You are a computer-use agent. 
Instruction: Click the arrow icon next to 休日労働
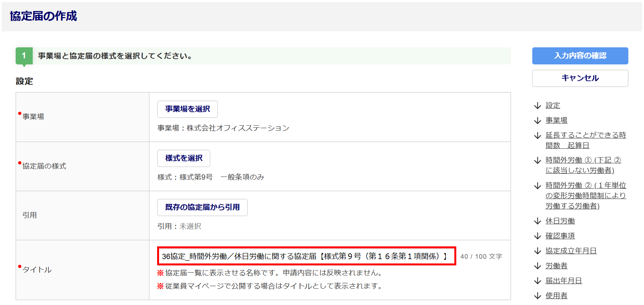tap(537, 221)
